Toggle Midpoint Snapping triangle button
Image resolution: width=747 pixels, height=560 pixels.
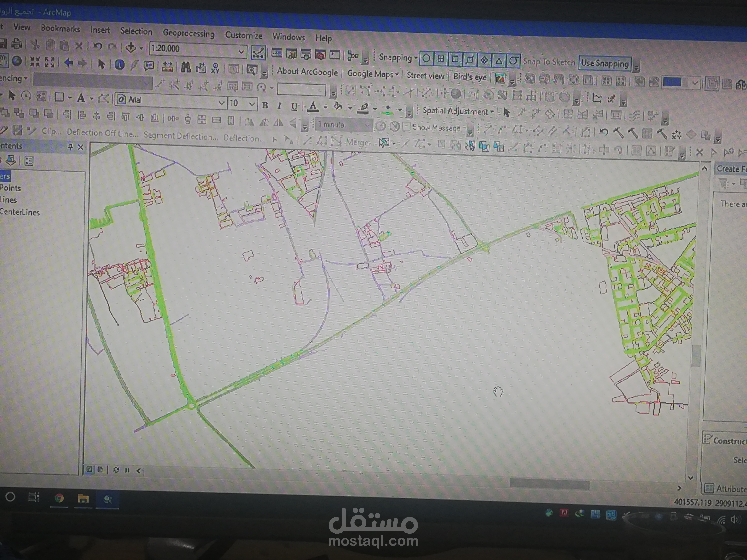click(x=499, y=61)
